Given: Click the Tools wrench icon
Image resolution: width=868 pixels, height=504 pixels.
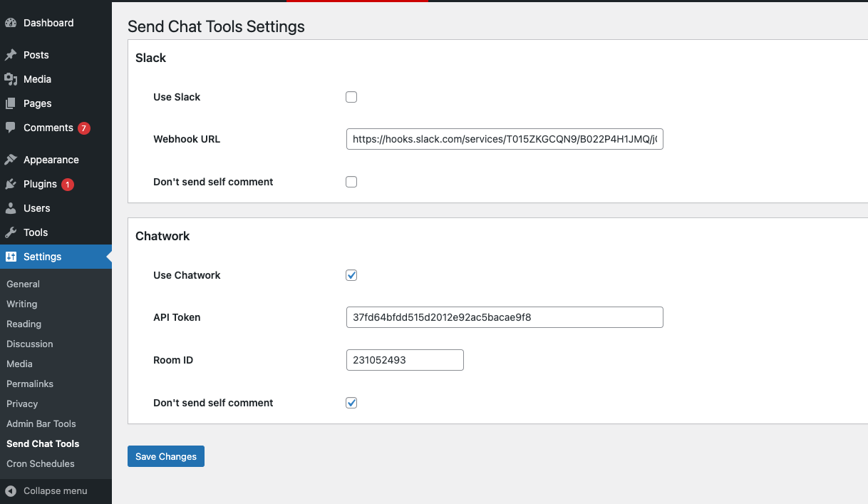Looking at the screenshot, I should [x=11, y=232].
